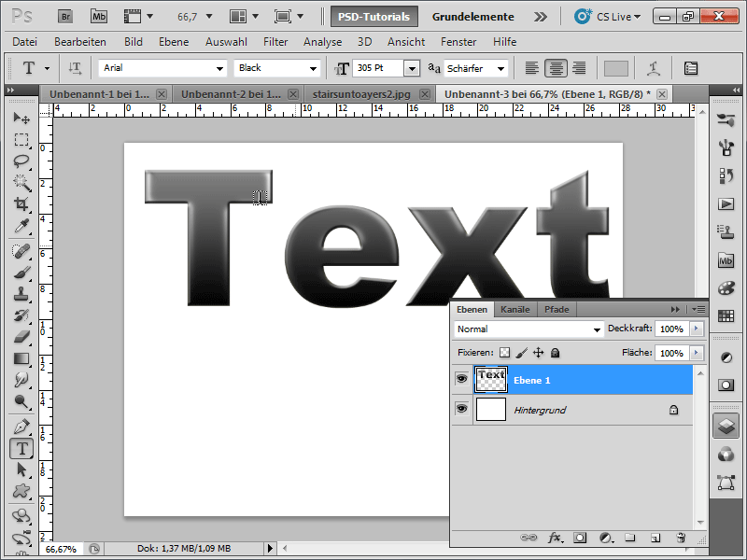Select the Gradient tool
747x560 pixels.
(21, 358)
